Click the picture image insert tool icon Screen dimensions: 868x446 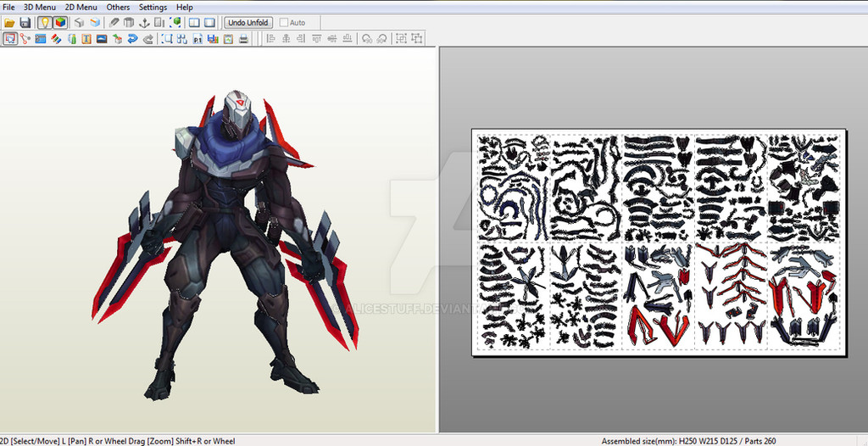[102, 39]
